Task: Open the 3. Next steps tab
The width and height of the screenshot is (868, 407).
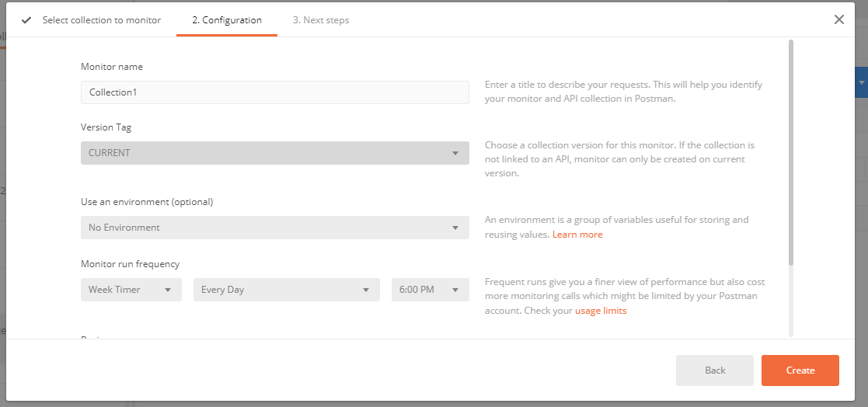Action: (x=321, y=20)
